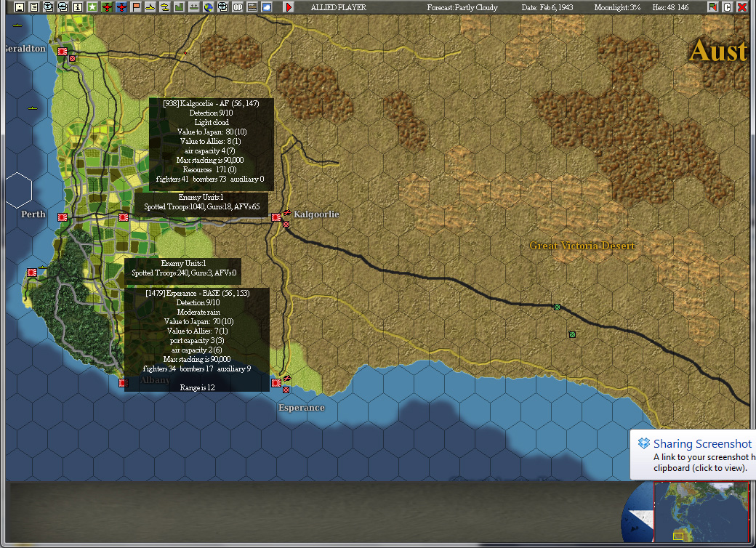The height and width of the screenshot is (548, 756).
Task: Click the red enemy unit marker near Geraldton
Action: pos(72,59)
